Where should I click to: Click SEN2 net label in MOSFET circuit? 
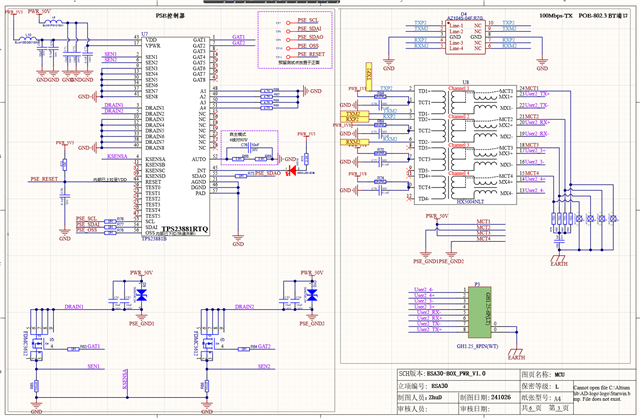pyautogui.click(x=264, y=366)
